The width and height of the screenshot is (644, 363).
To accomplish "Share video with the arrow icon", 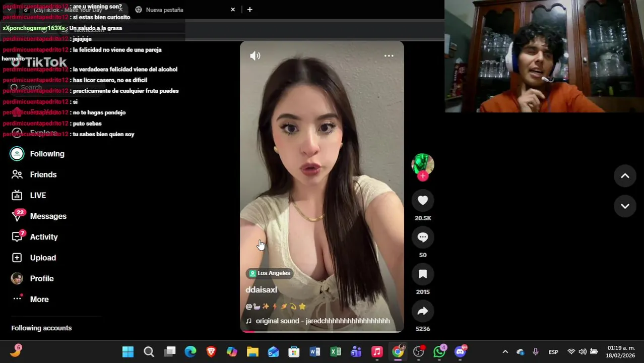I will (423, 311).
